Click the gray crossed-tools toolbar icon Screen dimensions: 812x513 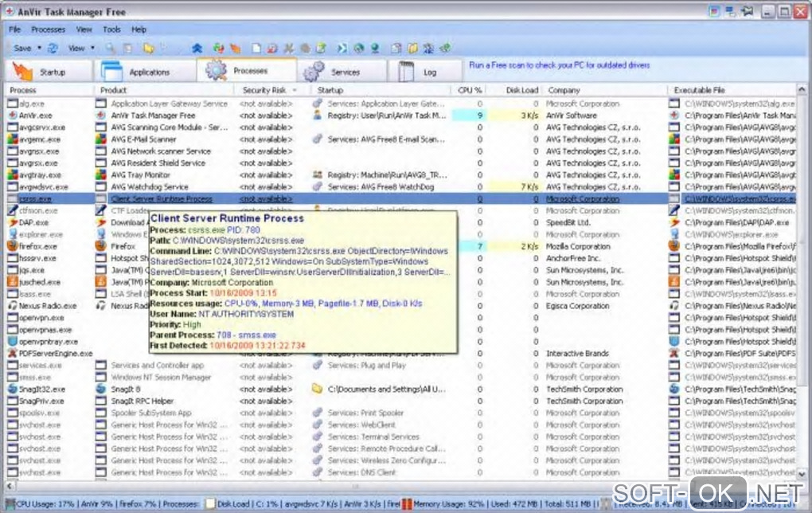pyautogui.click(x=288, y=48)
